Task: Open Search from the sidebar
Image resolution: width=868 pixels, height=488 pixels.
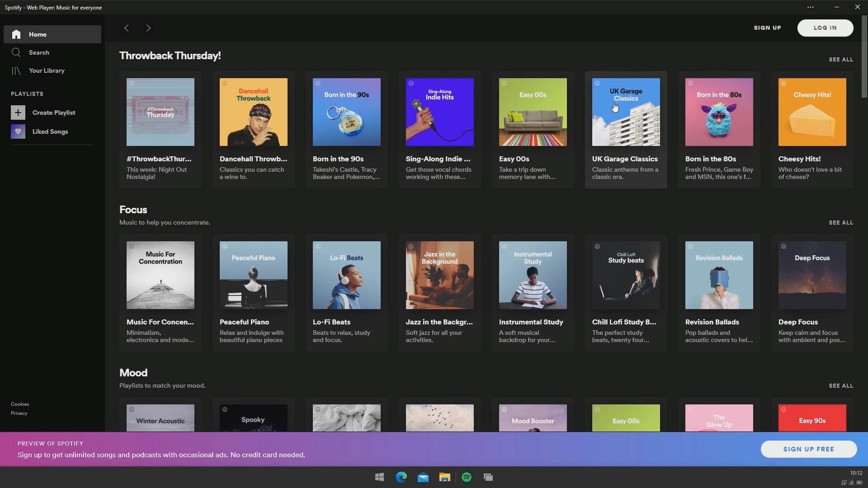Action: tap(16, 52)
